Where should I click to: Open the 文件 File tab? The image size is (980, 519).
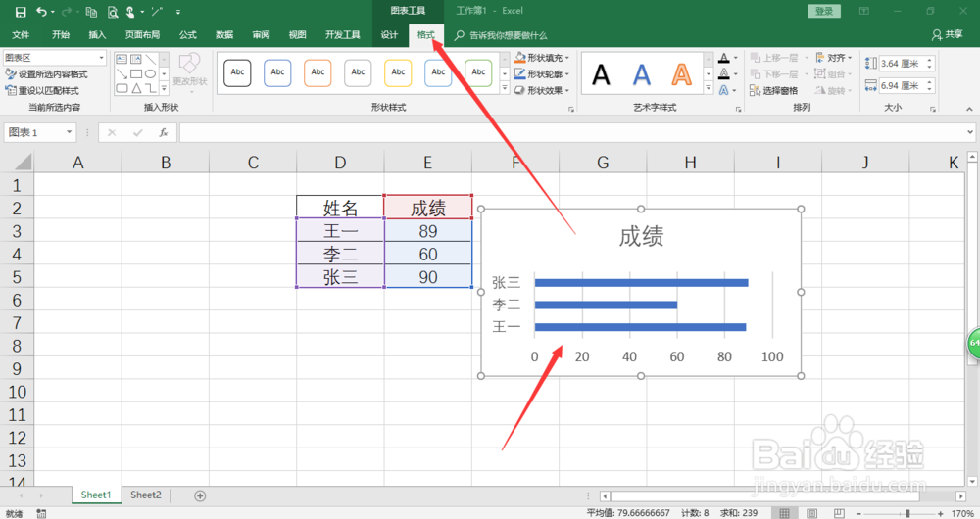point(21,35)
